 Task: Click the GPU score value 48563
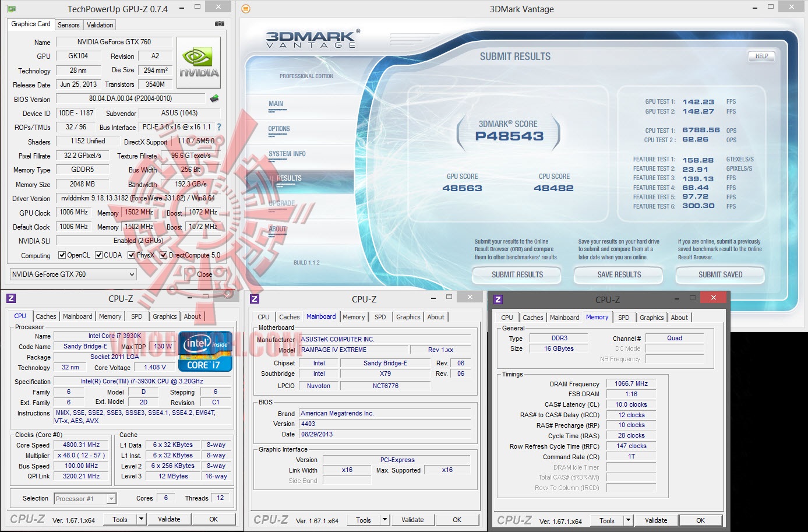point(463,188)
